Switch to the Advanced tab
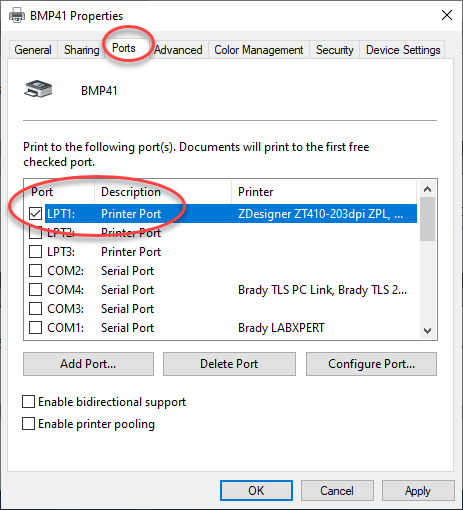Image resolution: width=463 pixels, height=510 pixels. point(178,50)
